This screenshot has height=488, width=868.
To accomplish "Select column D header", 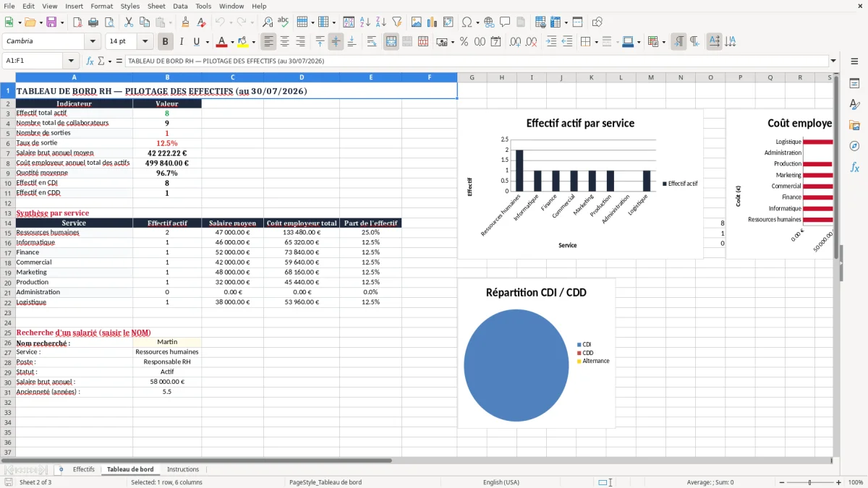I will 302,77.
